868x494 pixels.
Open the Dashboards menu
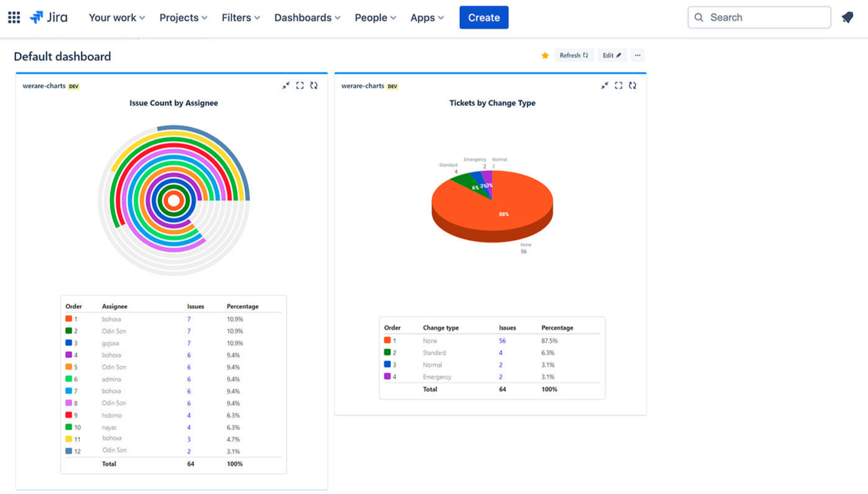point(307,17)
